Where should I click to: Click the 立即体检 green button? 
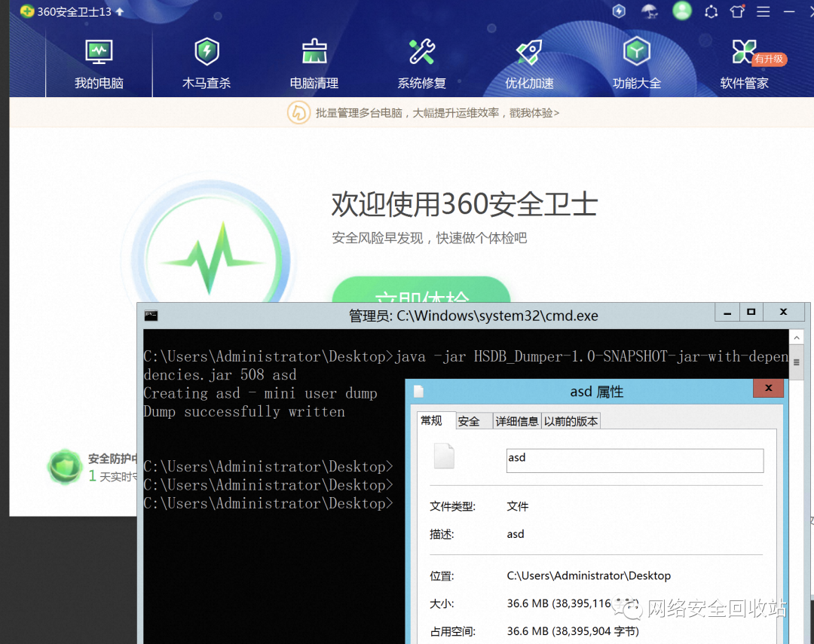click(421, 289)
